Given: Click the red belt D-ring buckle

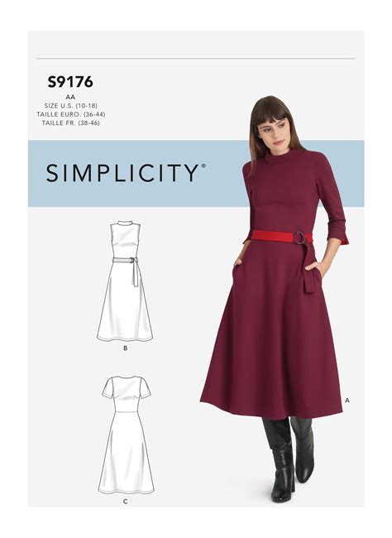Looking at the screenshot, I should (302, 238).
